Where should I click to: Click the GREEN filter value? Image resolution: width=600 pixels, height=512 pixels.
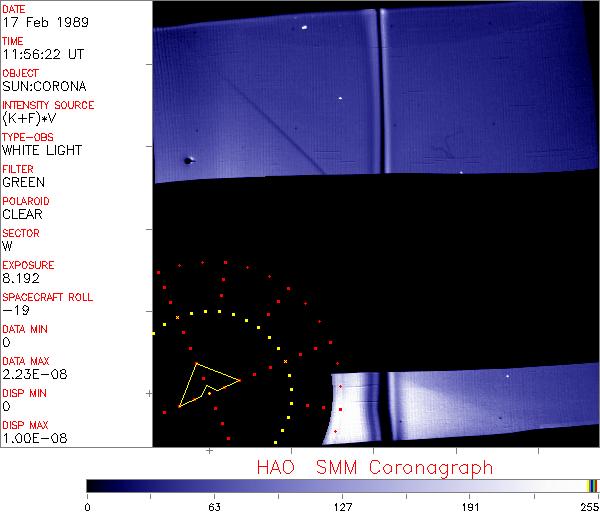(x=23, y=182)
